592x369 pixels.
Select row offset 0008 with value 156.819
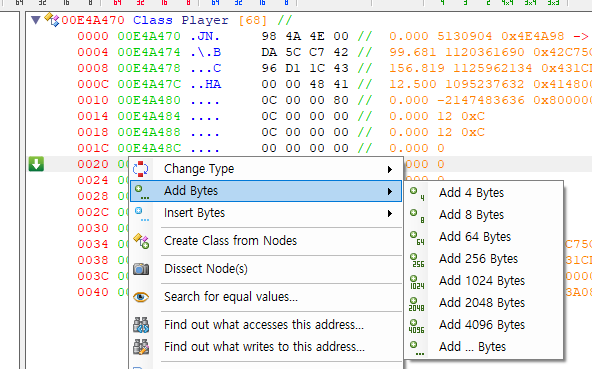click(x=93, y=68)
